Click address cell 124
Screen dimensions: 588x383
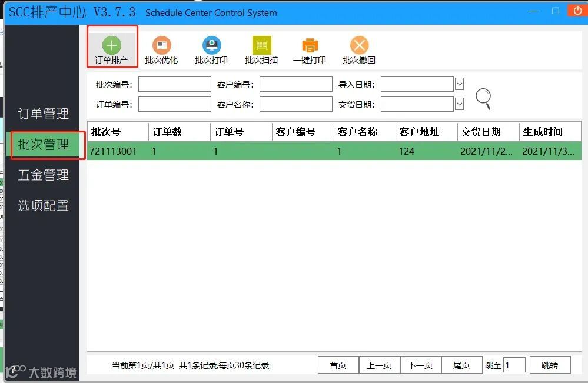click(407, 151)
